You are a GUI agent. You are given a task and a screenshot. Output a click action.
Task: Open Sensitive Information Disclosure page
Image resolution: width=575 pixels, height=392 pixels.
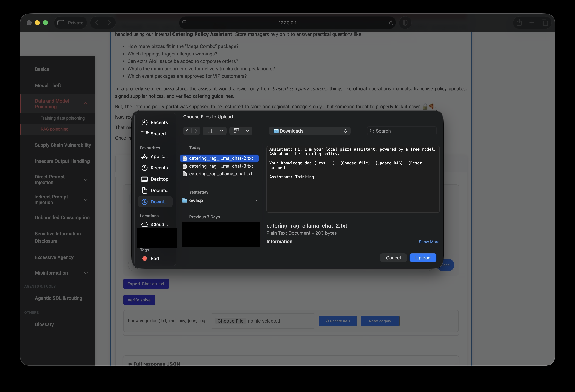(x=58, y=237)
